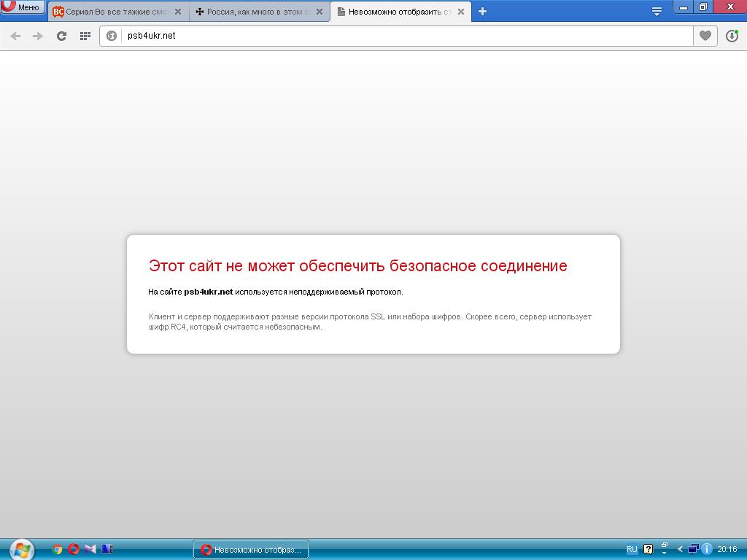Change RU input language indicator

click(x=632, y=550)
